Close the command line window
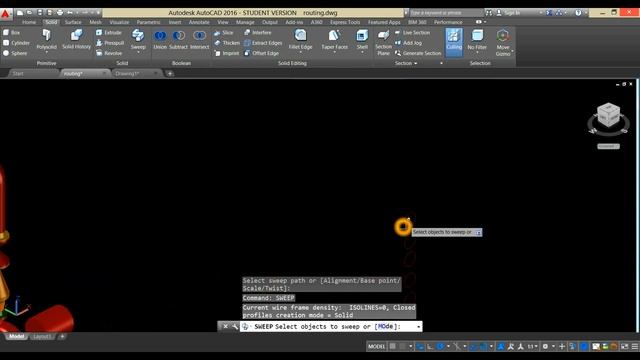 (x=225, y=327)
